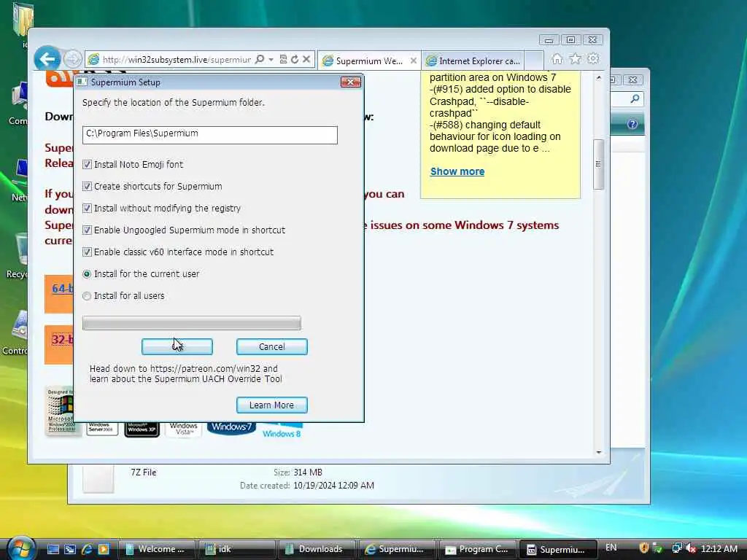Click the Internet Explorer Home icon
The height and width of the screenshot is (560, 747).
(557, 59)
